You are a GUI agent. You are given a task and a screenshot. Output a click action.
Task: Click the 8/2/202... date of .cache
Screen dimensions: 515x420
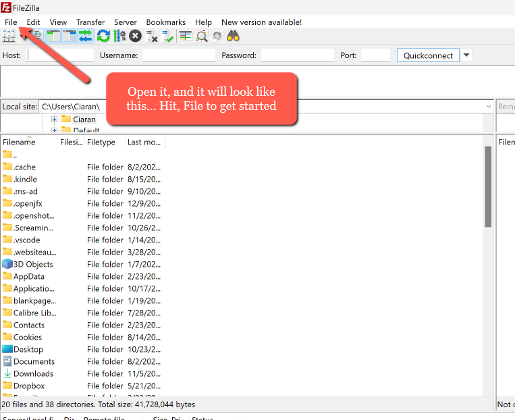(x=144, y=167)
